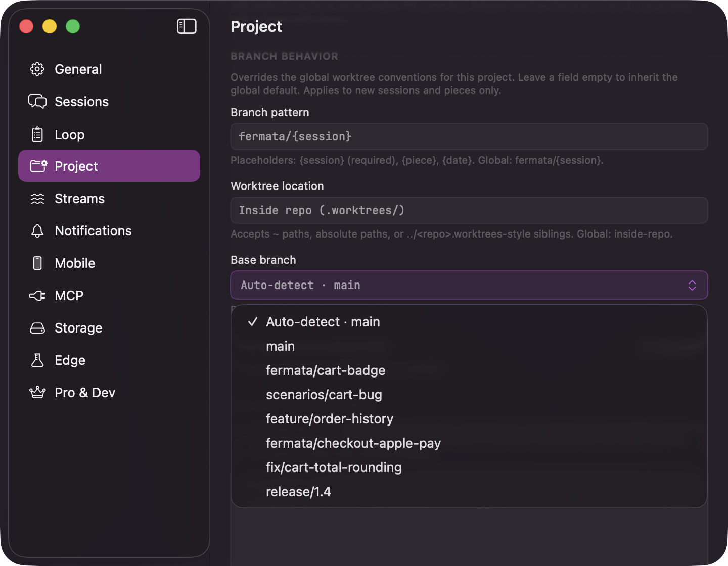Click the Storage drive icon
The image size is (728, 566).
pyautogui.click(x=37, y=328)
